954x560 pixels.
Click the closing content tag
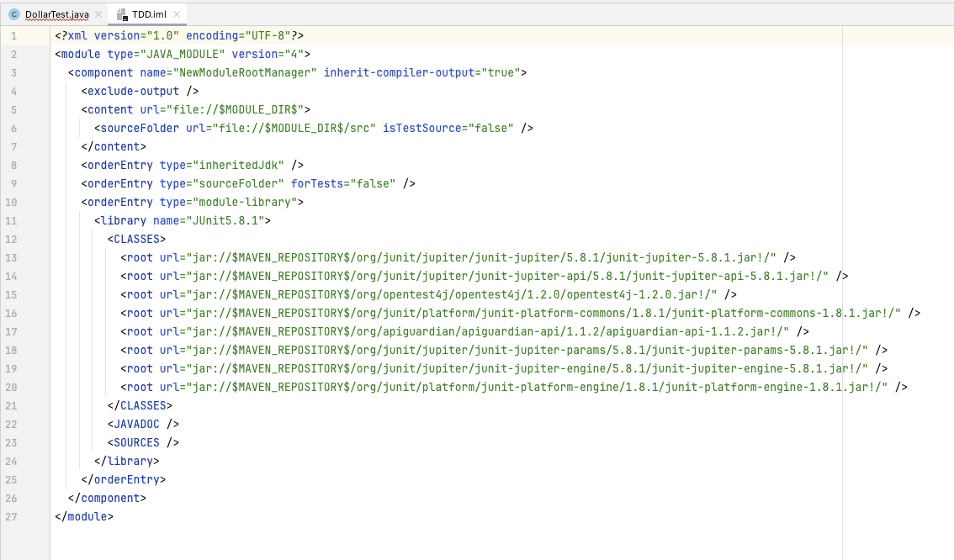click(114, 146)
